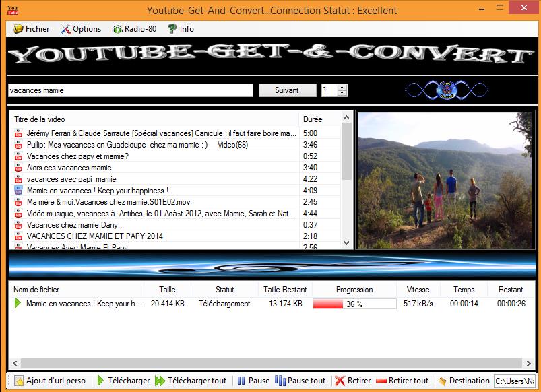The height and width of the screenshot is (392, 541).
Task: Click the YouTube icon beside 'Pullip: Mes vacances en Guadeloupe'
Action: [18, 145]
